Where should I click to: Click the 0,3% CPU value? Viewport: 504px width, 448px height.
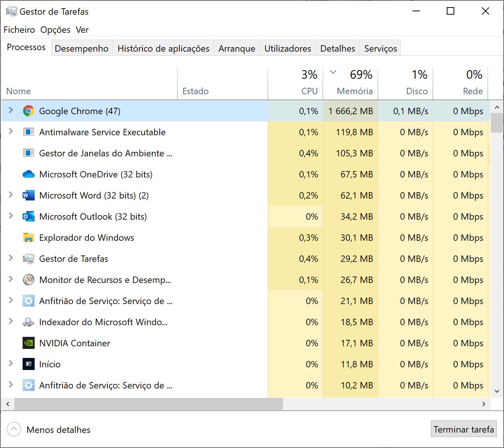click(309, 238)
